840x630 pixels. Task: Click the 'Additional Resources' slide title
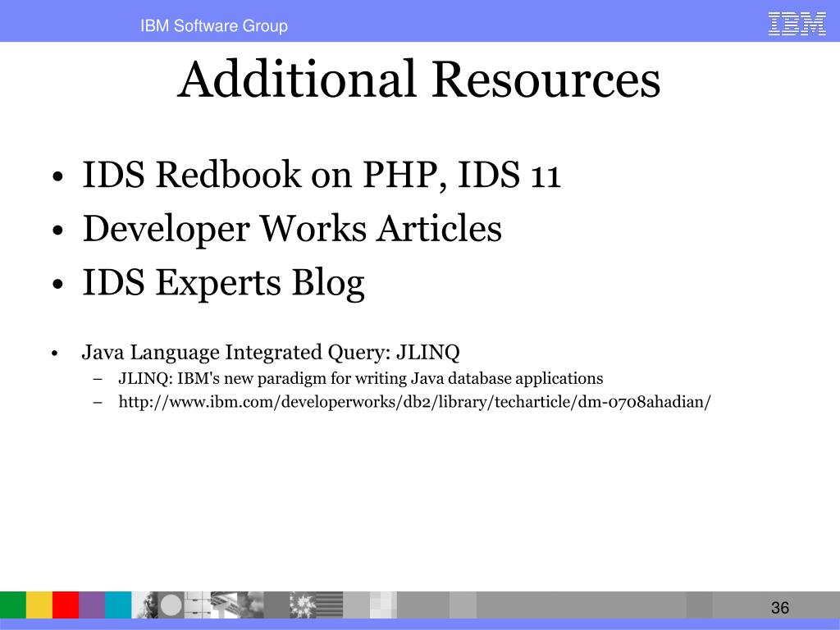pyautogui.click(x=419, y=80)
